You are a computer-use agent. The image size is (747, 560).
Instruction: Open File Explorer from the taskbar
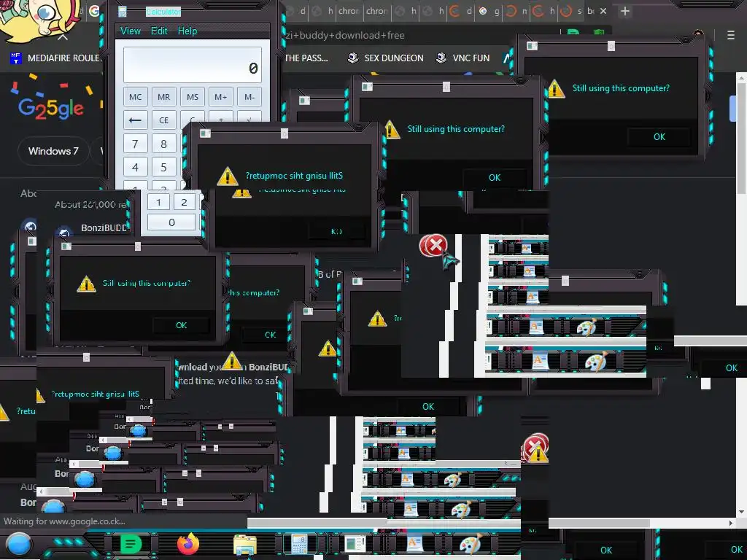coord(245,545)
